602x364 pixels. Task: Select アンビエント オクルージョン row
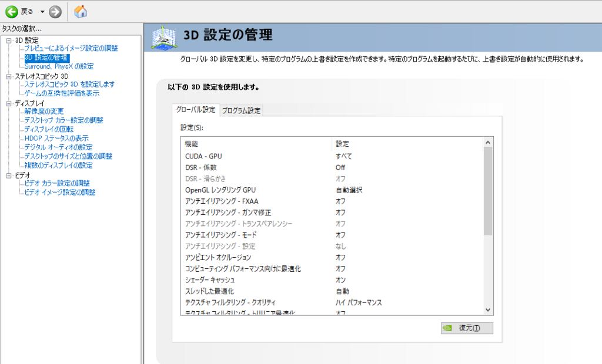pyautogui.click(x=332, y=257)
